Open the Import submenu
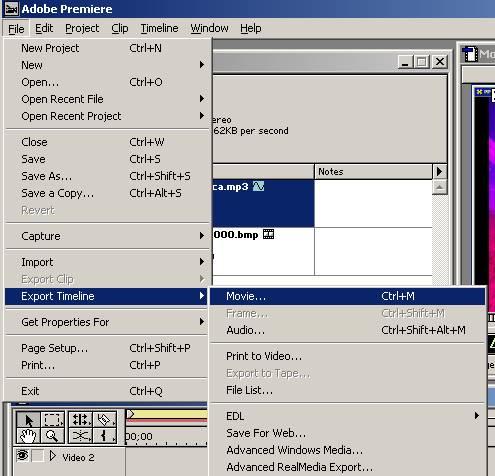The height and width of the screenshot is (476, 495). point(108,262)
